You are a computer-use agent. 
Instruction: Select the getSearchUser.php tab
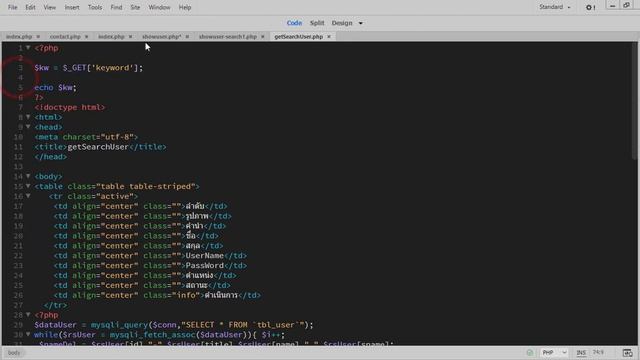299,37
